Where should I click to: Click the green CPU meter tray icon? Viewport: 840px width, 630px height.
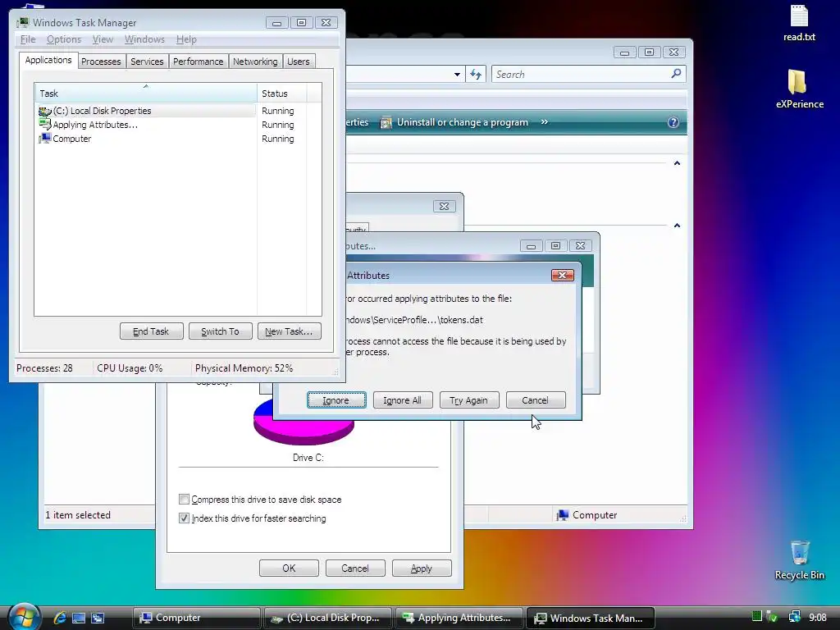(756, 617)
